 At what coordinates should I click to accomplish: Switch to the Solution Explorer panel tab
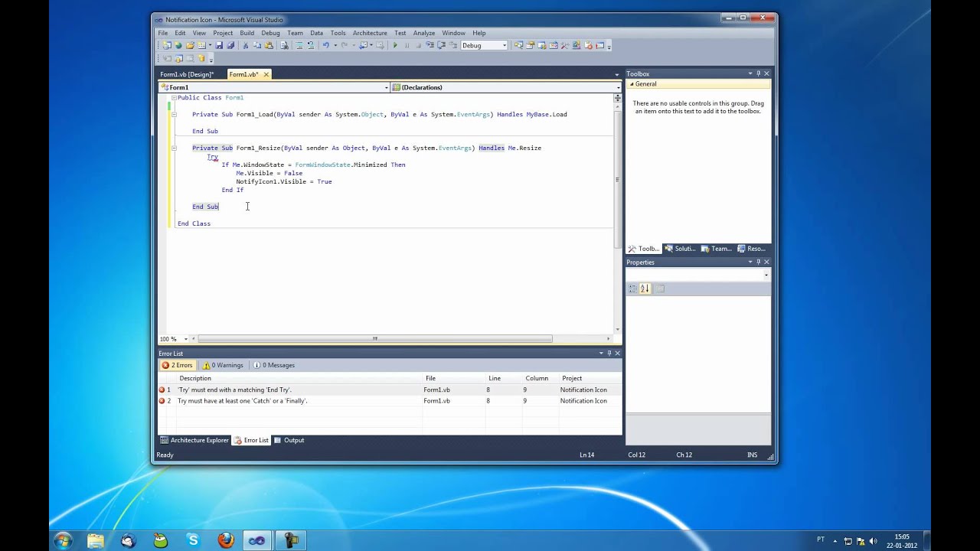pyautogui.click(x=681, y=249)
